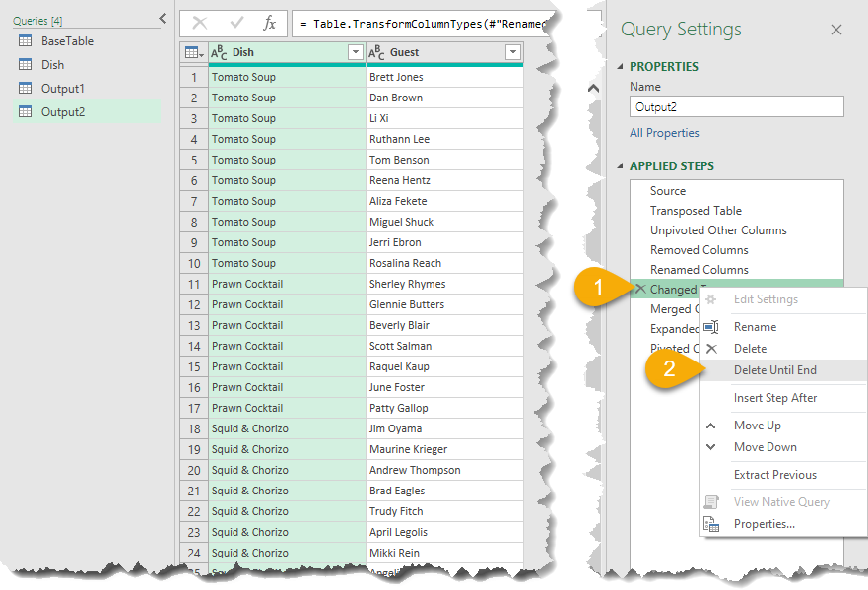Click the query Name input field
868x590 pixels.
click(736, 107)
